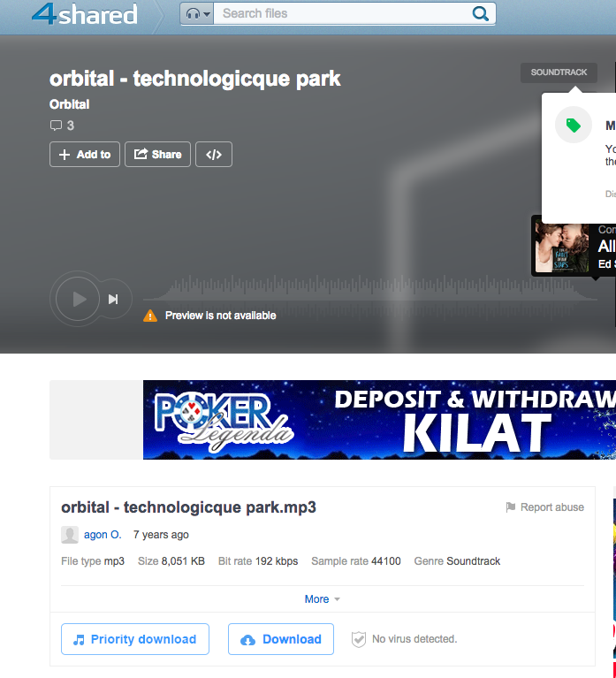View the 3 comments icon
616x678 pixels.
[56, 126]
